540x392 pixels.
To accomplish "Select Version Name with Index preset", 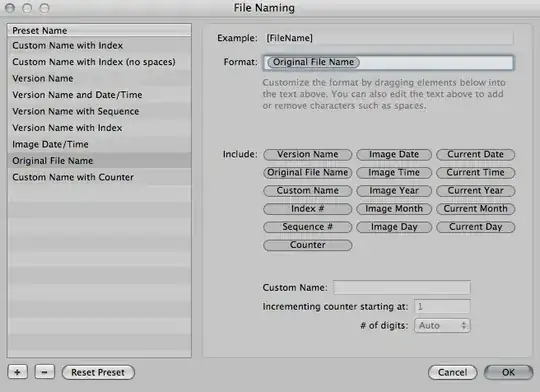I will 99,128.
